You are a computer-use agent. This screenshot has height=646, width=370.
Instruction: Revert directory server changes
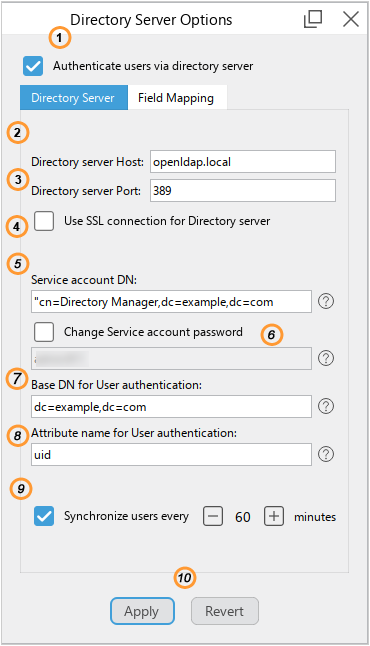[225, 611]
